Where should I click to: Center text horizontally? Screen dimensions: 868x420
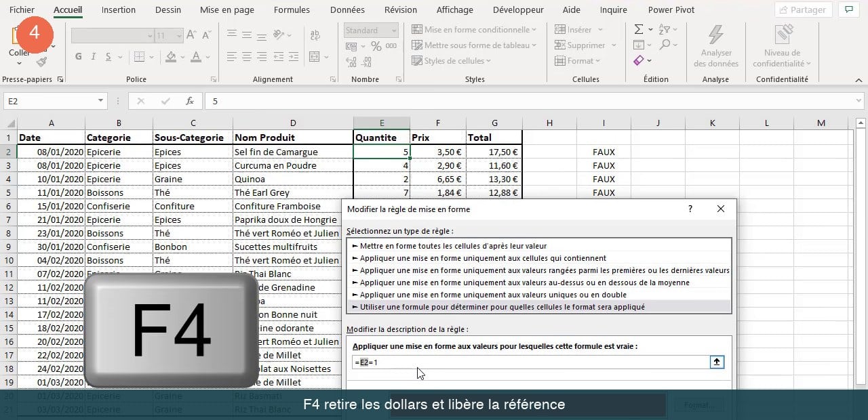click(x=247, y=57)
